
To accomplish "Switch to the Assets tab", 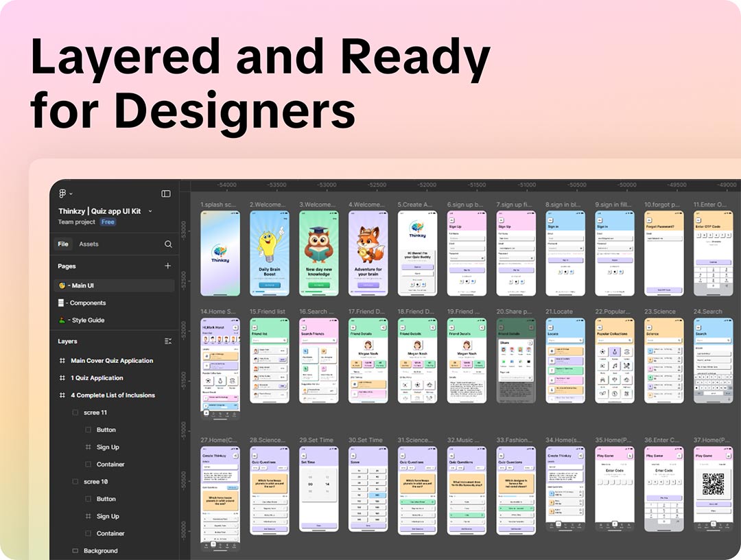I will point(89,244).
